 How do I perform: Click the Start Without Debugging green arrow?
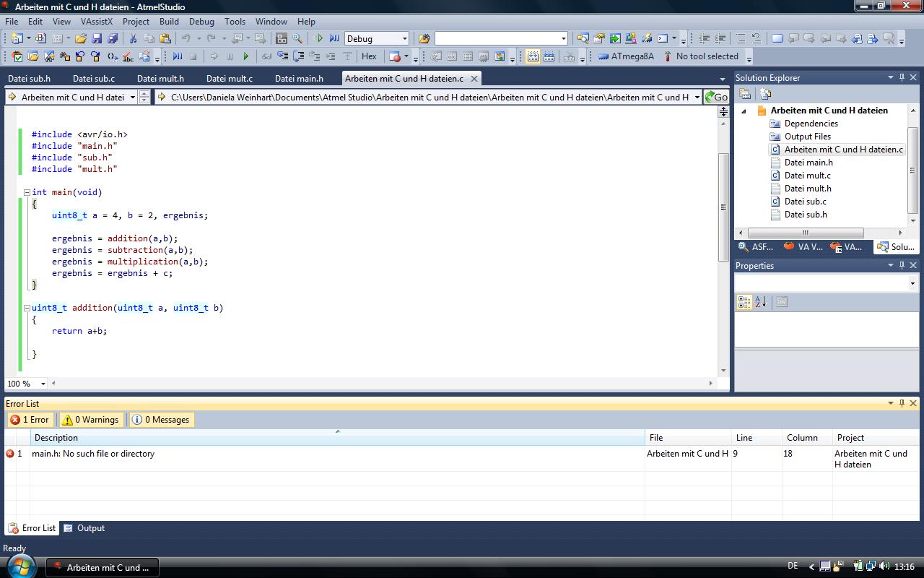(318, 39)
